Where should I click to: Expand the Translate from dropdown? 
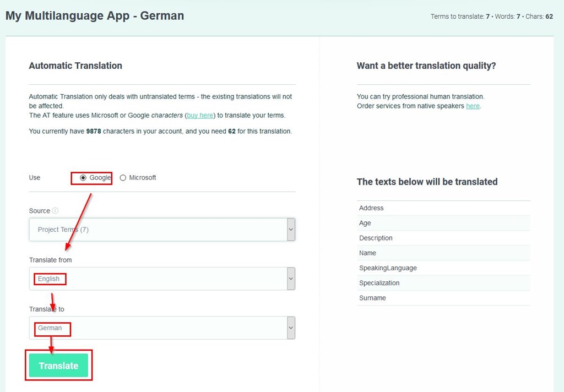tap(162, 279)
